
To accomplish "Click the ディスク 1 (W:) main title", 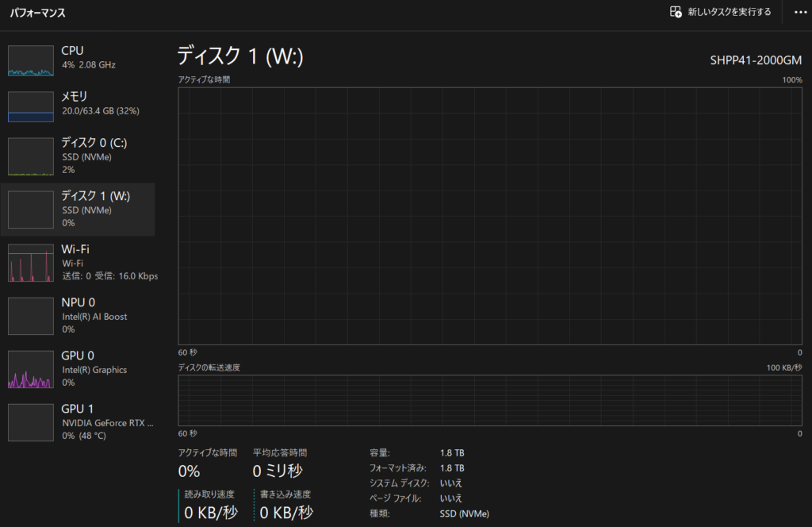I will [x=240, y=56].
